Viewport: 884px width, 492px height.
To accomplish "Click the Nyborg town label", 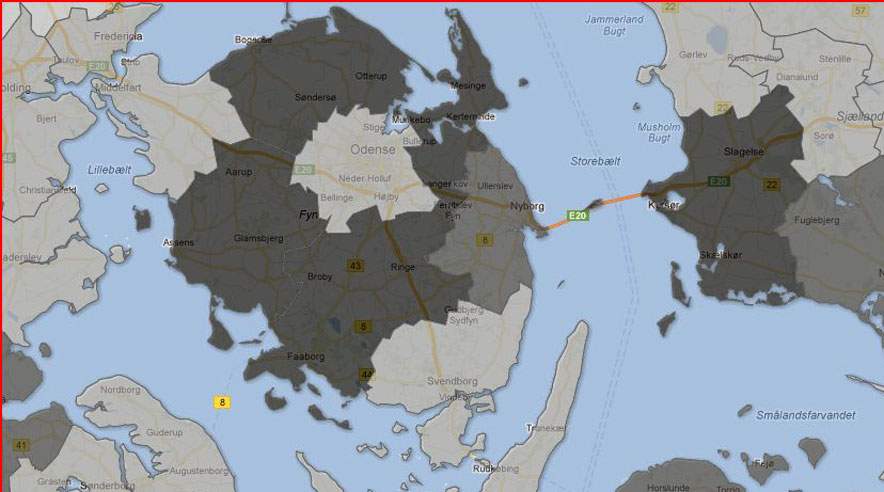I will (x=527, y=206).
